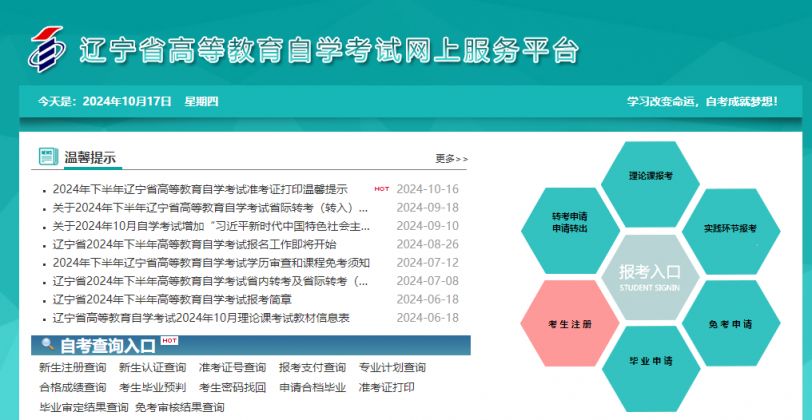This screenshot has width=812, height=420.
Task: Open 报考支付查询 query
Action: (312, 368)
